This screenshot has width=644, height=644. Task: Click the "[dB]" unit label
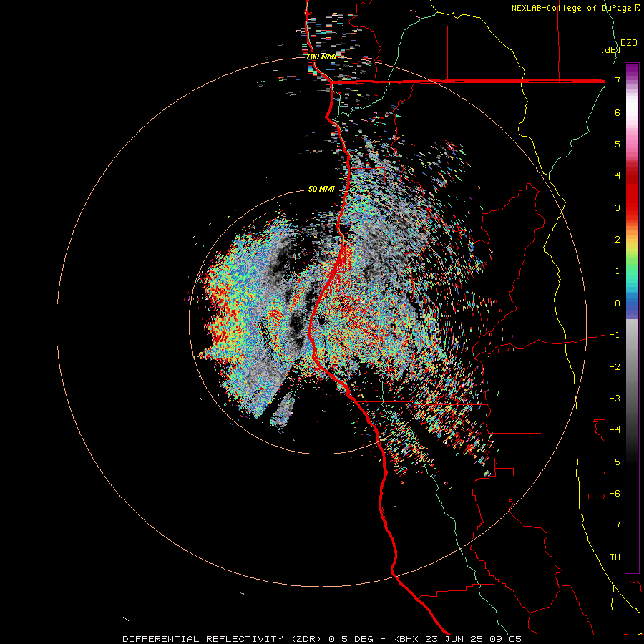(x=610, y=49)
